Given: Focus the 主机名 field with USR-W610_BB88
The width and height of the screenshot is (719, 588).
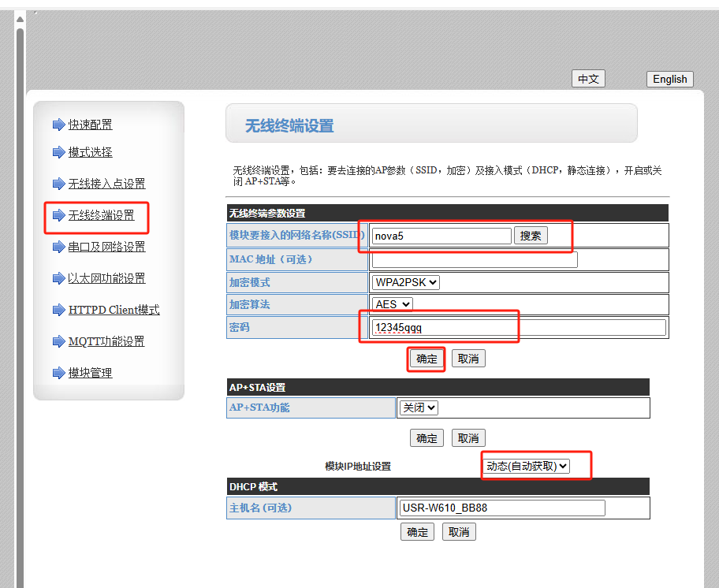Looking at the screenshot, I should pyautogui.click(x=501, y=508).
